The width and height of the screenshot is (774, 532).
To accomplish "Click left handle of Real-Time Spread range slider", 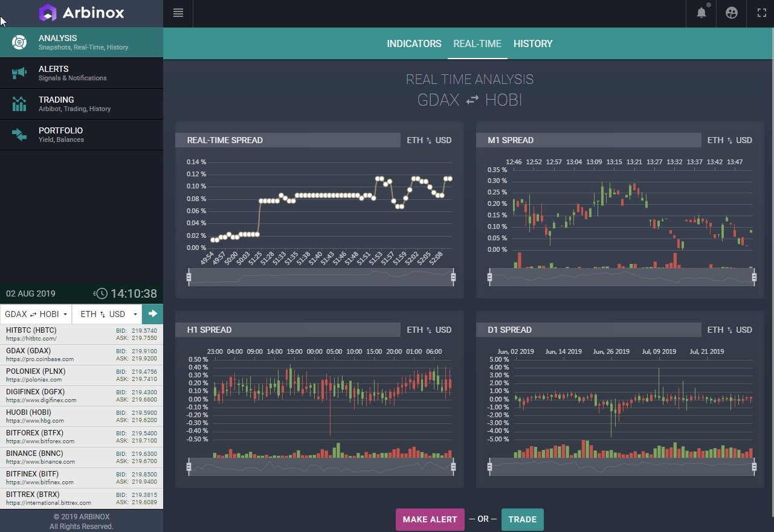I will point(189,277).
